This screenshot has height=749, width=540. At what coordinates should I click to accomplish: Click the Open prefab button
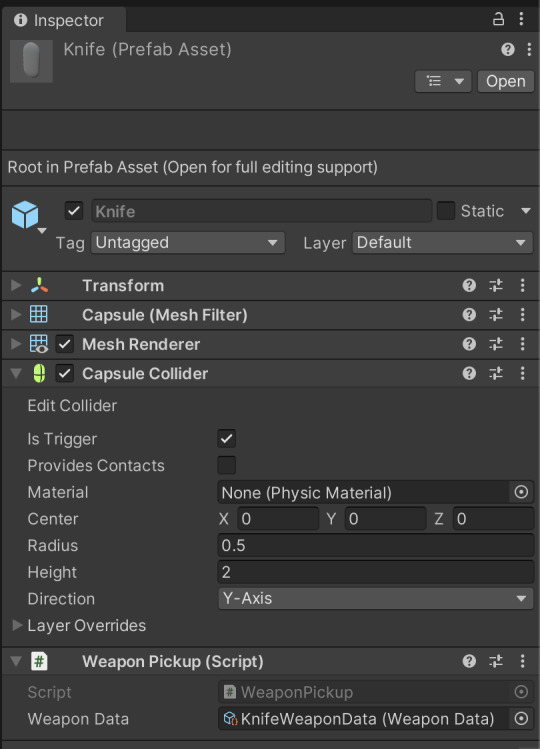point(506,81)
